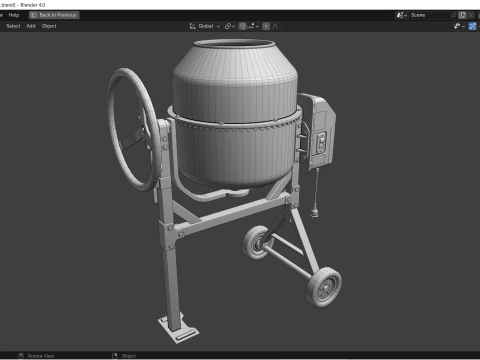Open the pivot point dropdown
The image size is (480, 360).
(230, 26)
